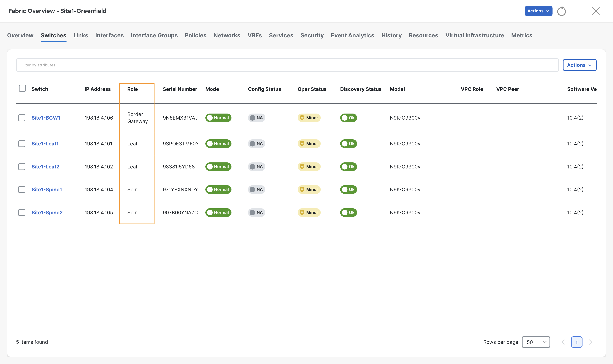Minimize the Fabric Overview panel

[x=579, y=11]
